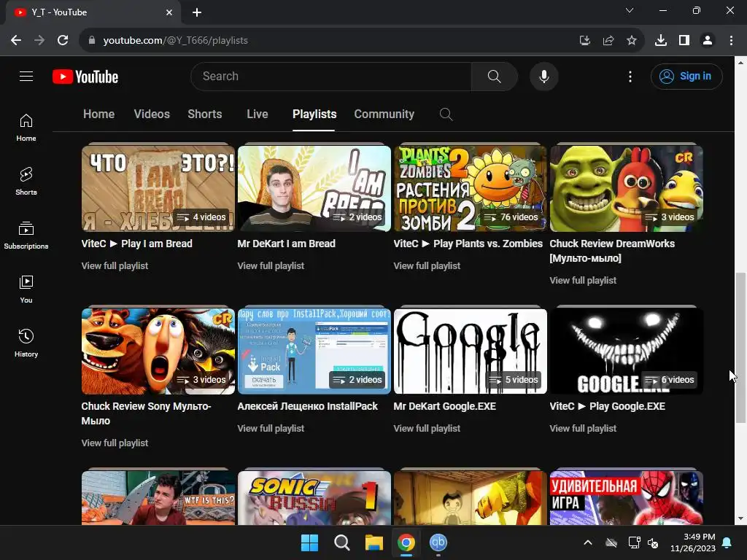The height and width of the screenshot is (560, 747).
Task: Select the Playlists tab
Action: point(314,114)
